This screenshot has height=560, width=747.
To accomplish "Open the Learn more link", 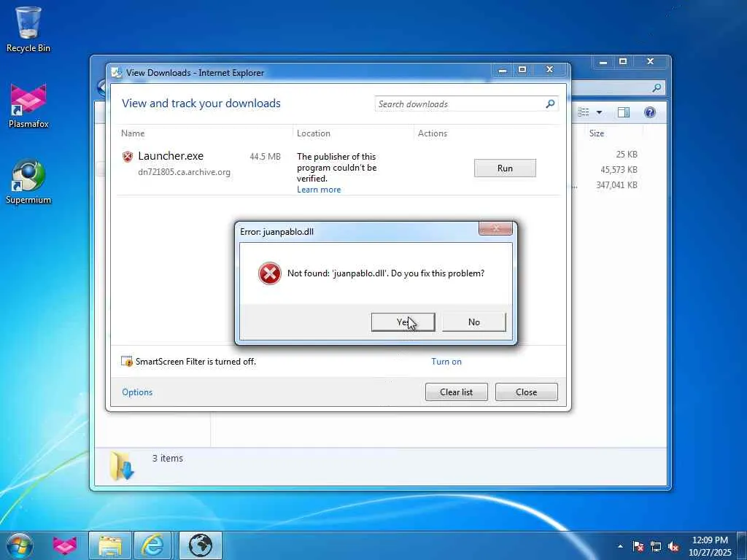I will tap(319, 190).
